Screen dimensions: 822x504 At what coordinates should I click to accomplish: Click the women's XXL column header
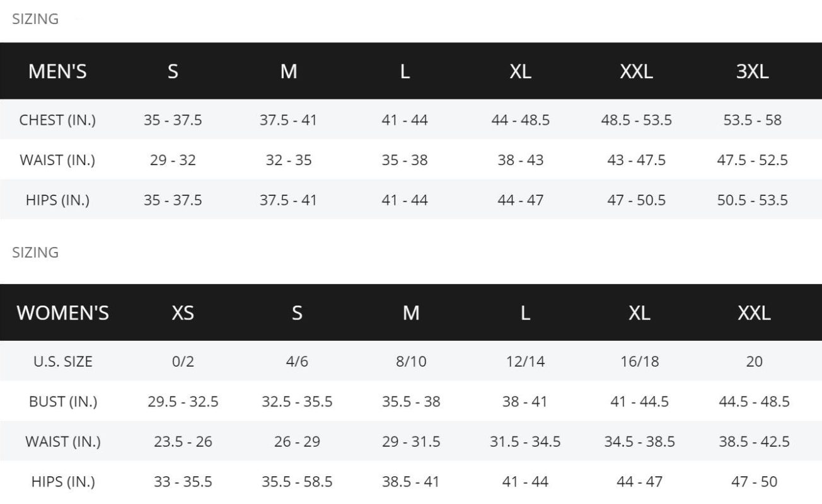coord(754,313)
